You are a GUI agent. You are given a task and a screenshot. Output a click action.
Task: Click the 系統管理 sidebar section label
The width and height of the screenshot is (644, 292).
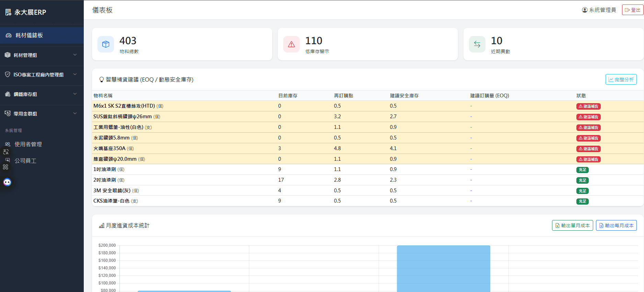[13, 131]
